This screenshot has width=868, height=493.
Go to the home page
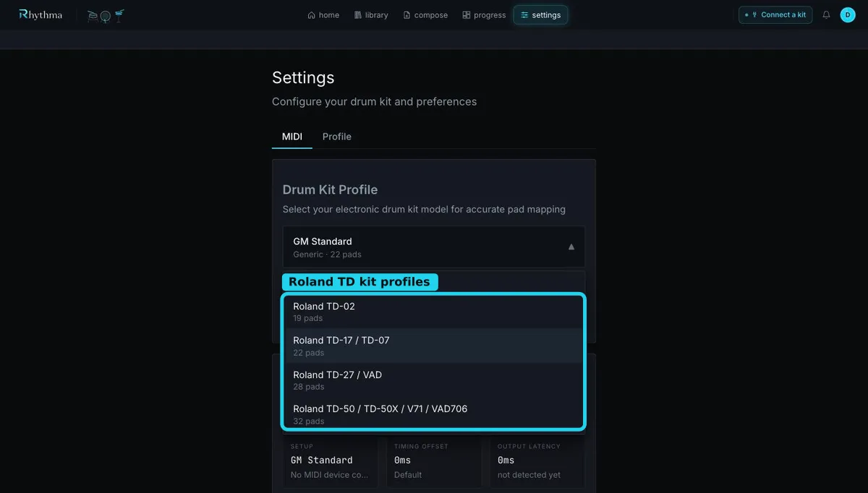[323, 14]
